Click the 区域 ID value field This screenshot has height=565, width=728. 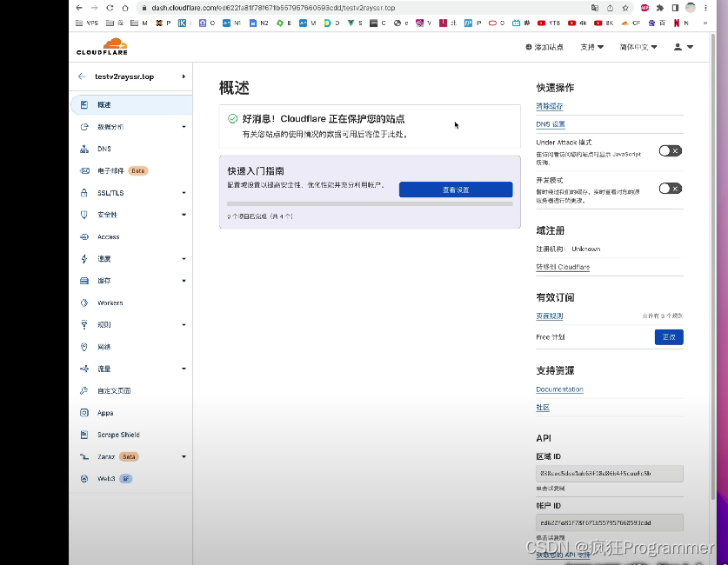(609, 473)
